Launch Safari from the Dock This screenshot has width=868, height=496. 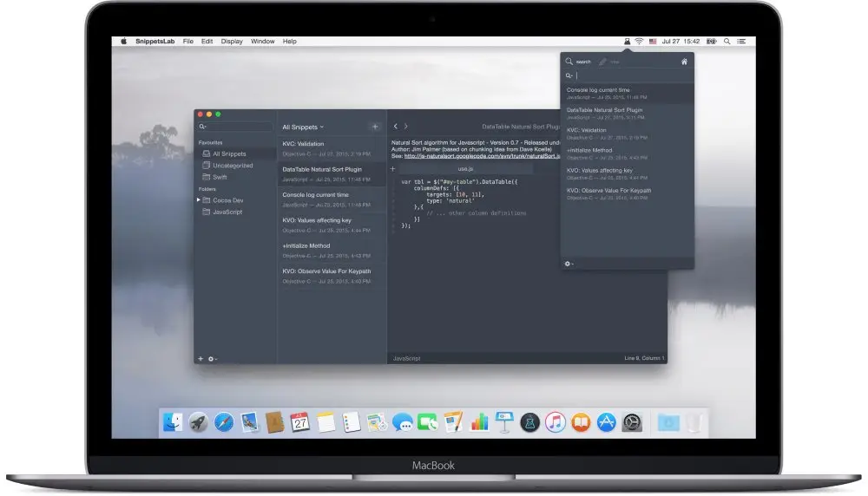[224, 422]
